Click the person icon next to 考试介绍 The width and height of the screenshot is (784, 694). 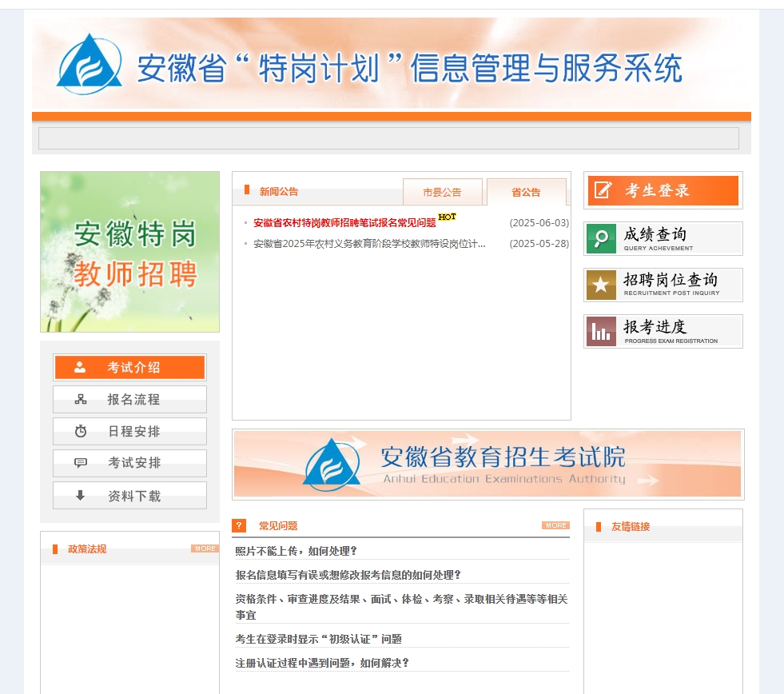(x=78, y=367)
